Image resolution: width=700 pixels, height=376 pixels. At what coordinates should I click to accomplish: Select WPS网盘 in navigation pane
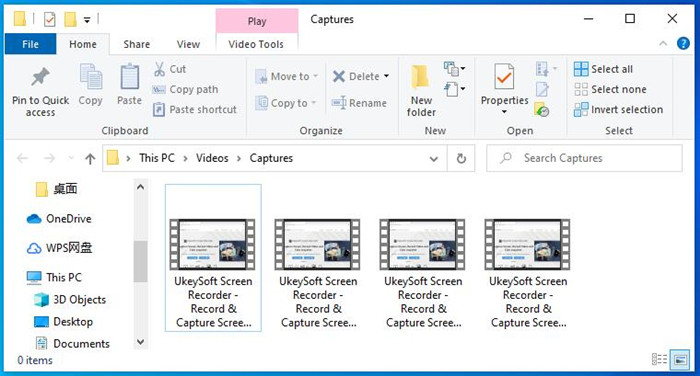pyautogui.click(x=59, y=248)
